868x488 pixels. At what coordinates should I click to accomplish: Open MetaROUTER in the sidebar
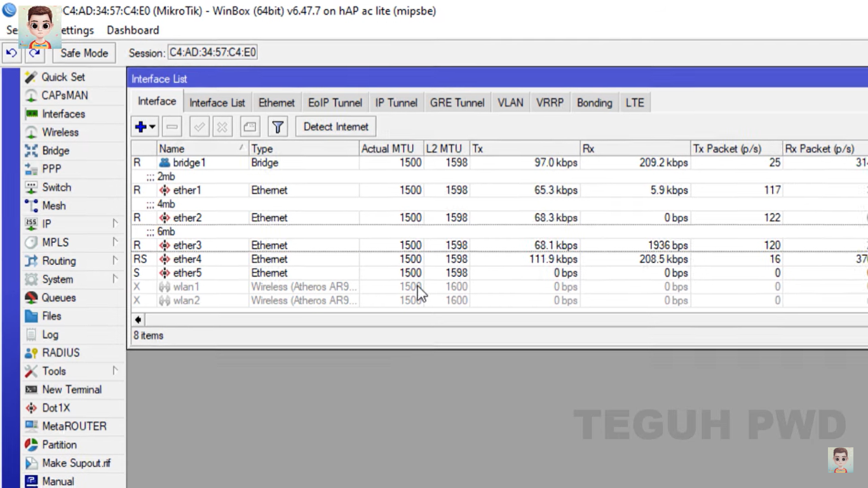74,426
